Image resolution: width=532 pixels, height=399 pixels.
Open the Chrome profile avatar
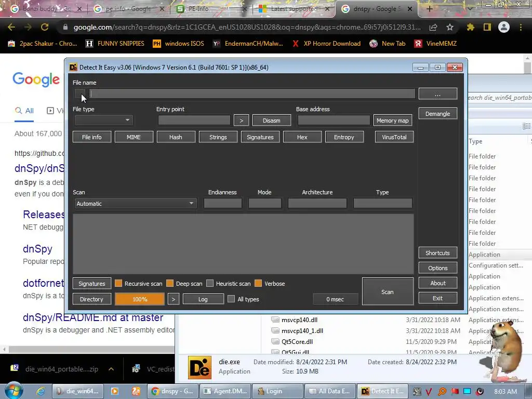pyautogui.click(x=504, y=27)
